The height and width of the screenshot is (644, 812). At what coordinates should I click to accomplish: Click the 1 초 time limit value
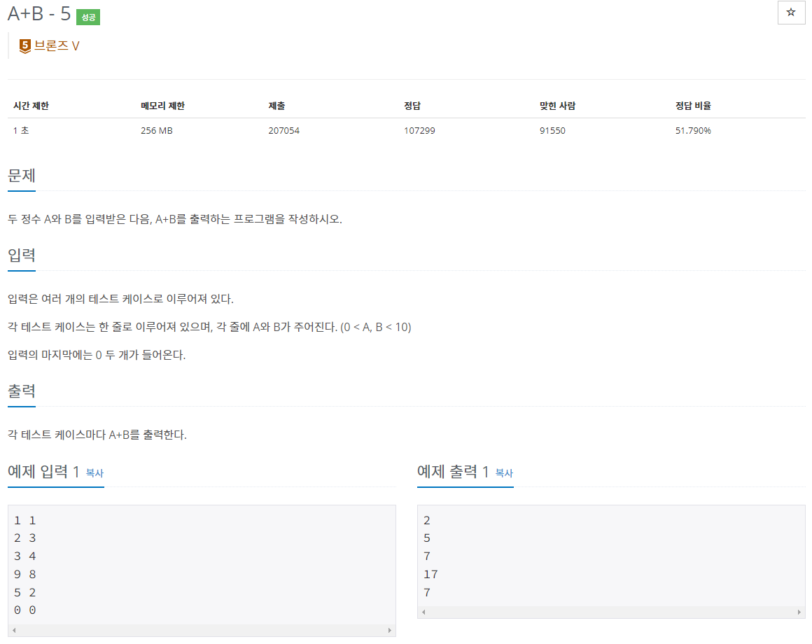[21, 130]
